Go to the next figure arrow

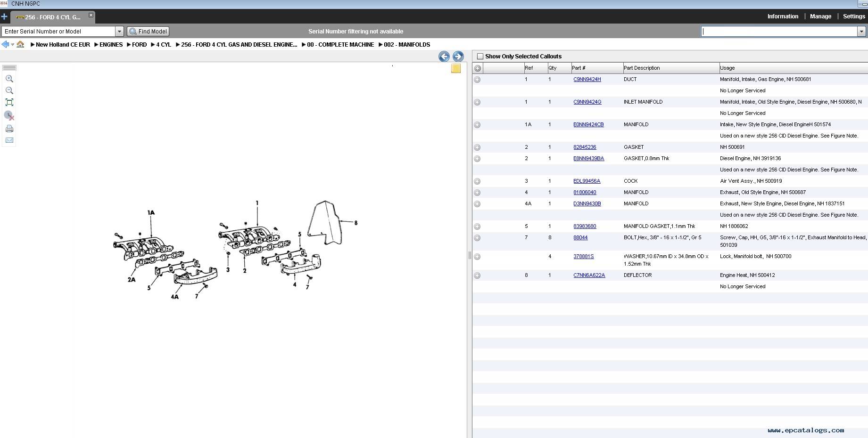(x=458, y=57)
